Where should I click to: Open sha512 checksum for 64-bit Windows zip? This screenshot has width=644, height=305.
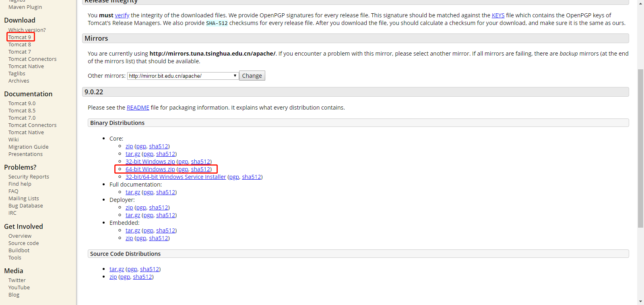click(200, 169)
